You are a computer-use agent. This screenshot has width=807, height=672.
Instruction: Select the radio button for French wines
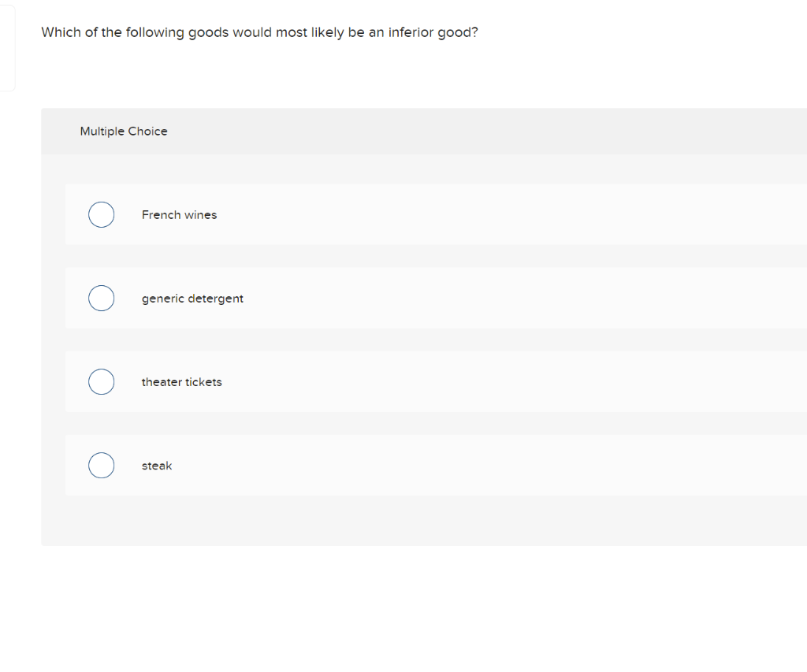pos(102,214)
